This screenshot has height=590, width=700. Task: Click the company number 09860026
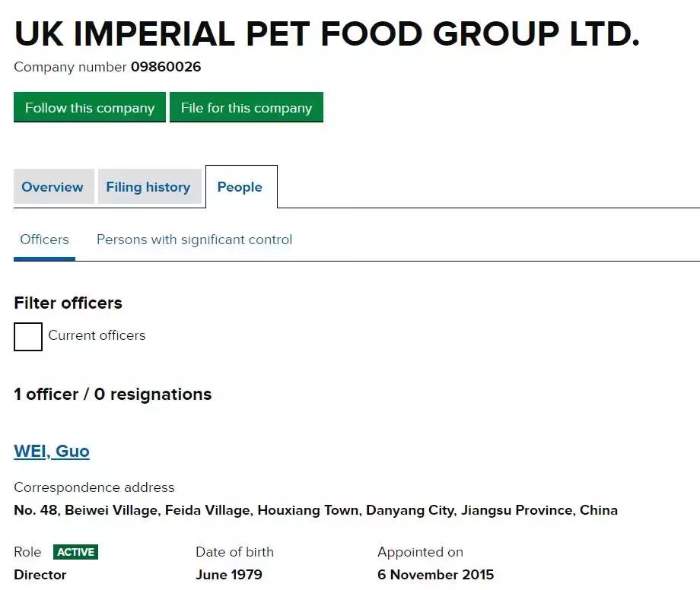(166, 67)
